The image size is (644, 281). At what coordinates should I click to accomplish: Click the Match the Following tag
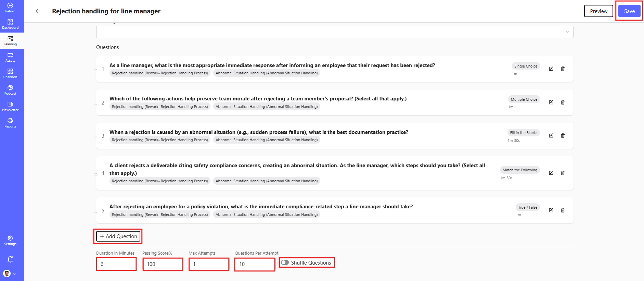(x=520, y=170)
